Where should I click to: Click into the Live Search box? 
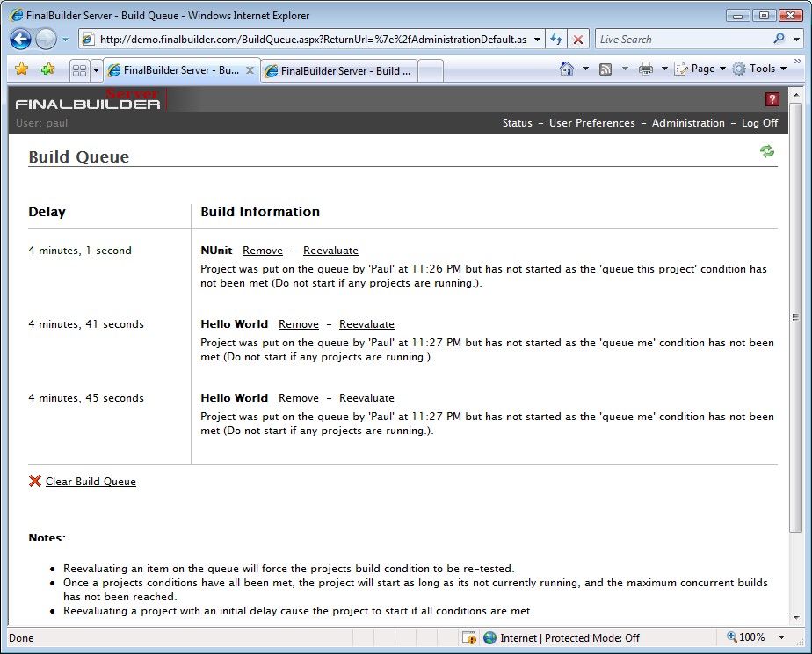pyautogui.click(x=682, y=40)
